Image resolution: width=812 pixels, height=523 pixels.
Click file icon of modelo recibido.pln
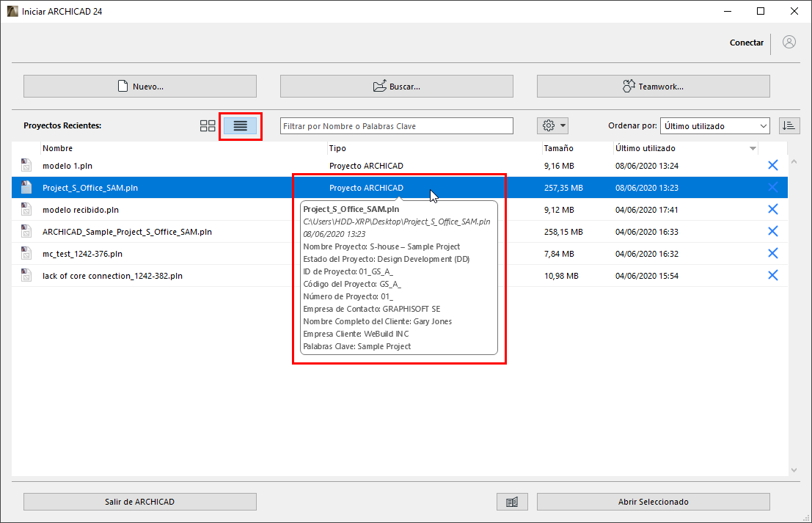point(26,209)
